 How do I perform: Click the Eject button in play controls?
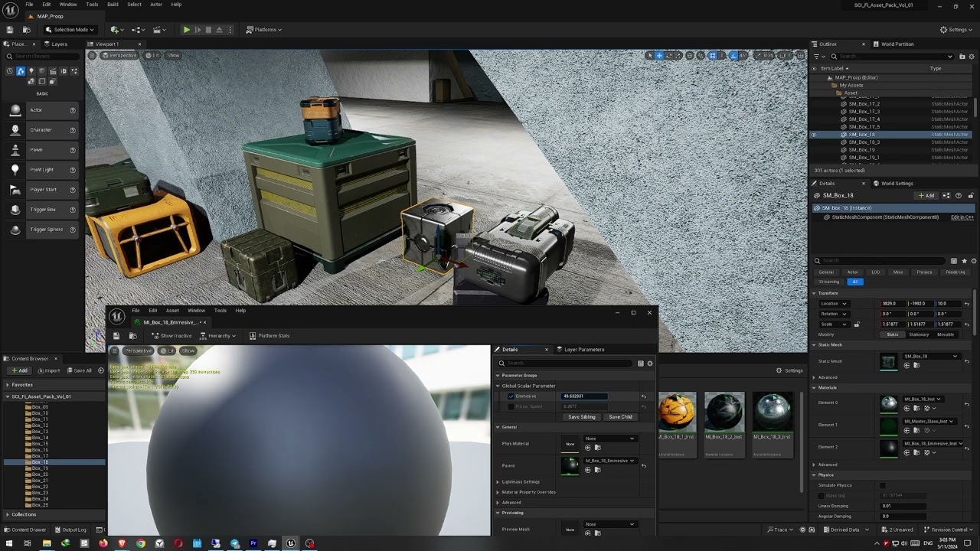point(219,30)
